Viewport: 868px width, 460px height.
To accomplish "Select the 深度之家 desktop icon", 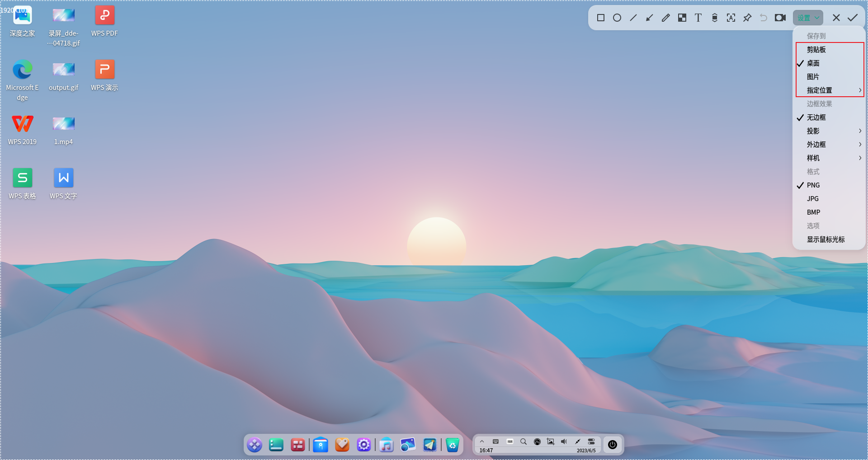I will (22, 21).
